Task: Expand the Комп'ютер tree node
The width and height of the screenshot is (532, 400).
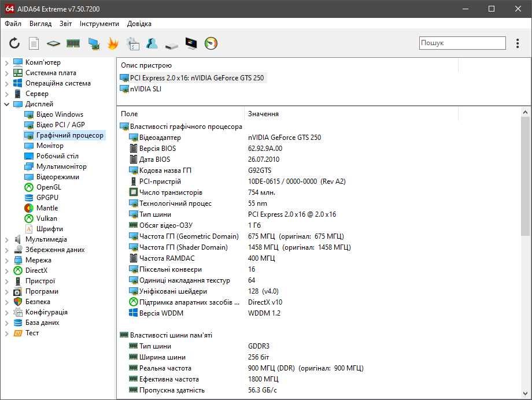Action: pos(6,62)
